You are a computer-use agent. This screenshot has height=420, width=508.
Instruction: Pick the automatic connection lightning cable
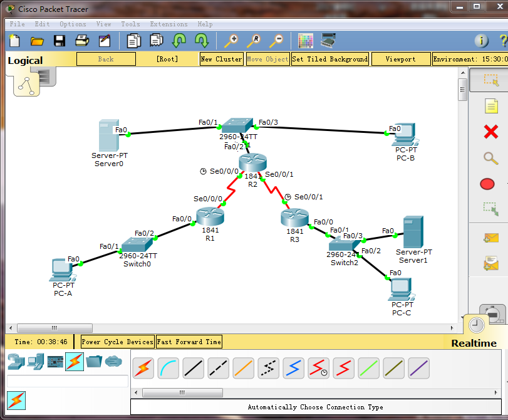(x=143, y=368)
